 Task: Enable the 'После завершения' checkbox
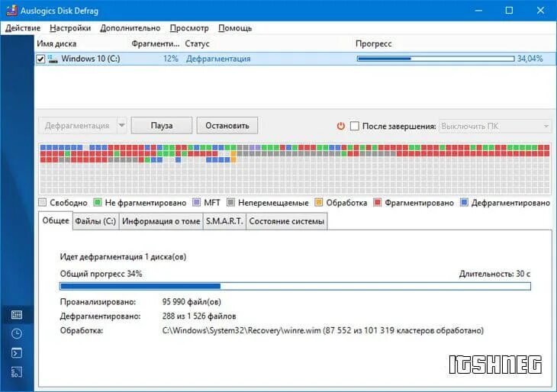click(x=355, y=126)
